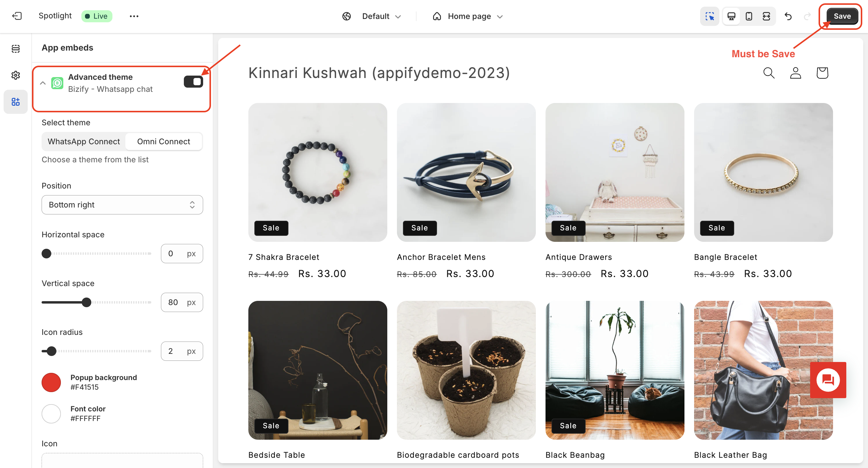
Task: Toggle the inspector selection tool icon
Action: (710, 16)
